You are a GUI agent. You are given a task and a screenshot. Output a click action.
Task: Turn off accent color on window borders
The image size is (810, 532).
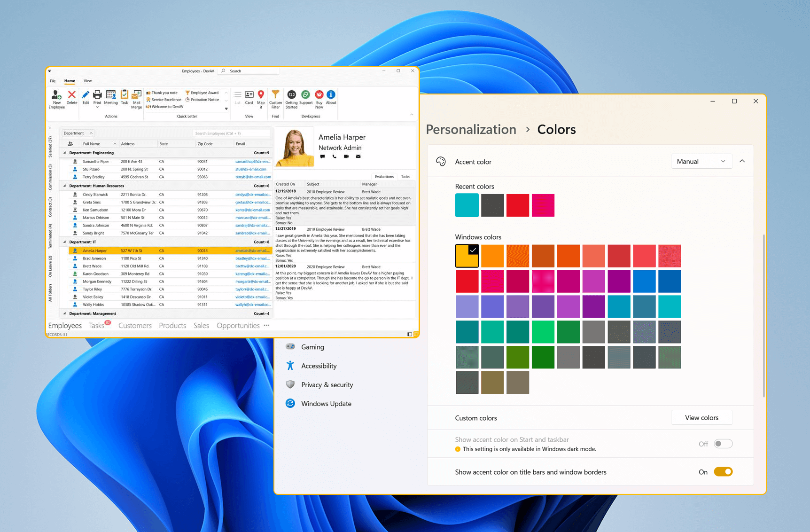(x=724, y=472)
